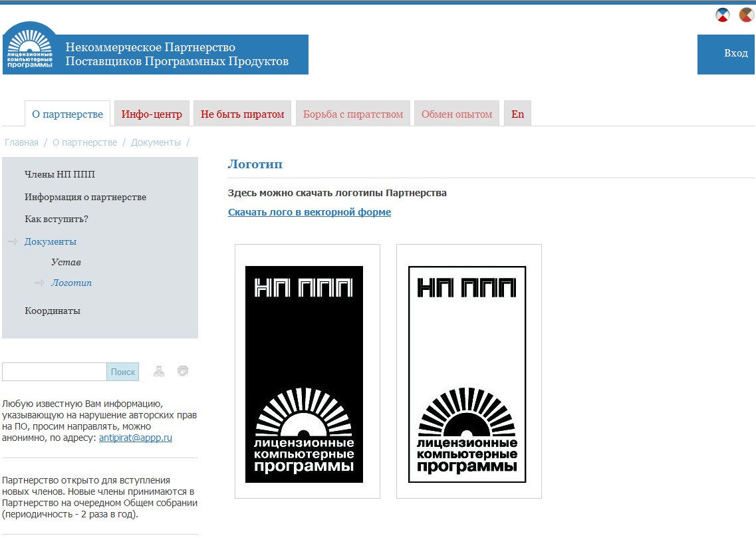Select the Логотип sidebar subitem

pyautogui.click(x=71, y=283)
